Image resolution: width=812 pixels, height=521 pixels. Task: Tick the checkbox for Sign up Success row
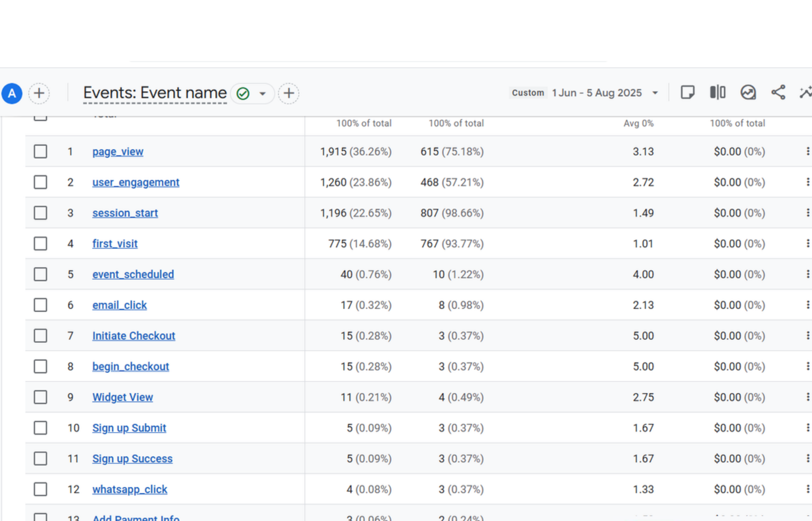40,459
